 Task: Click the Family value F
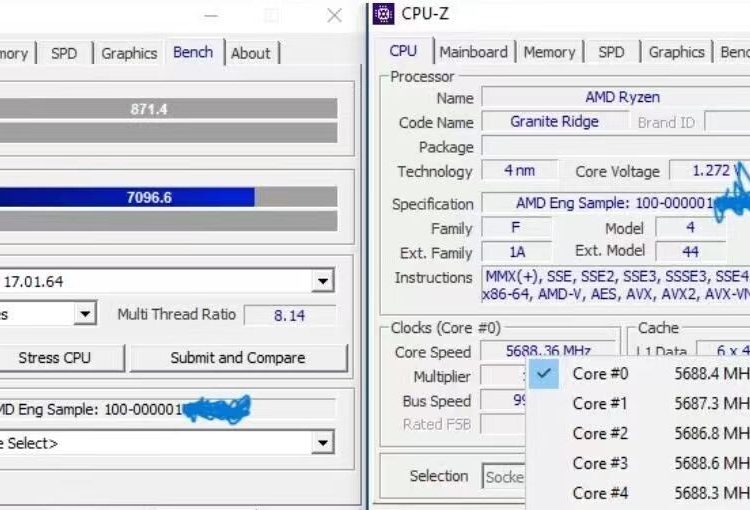coord(517,227)
